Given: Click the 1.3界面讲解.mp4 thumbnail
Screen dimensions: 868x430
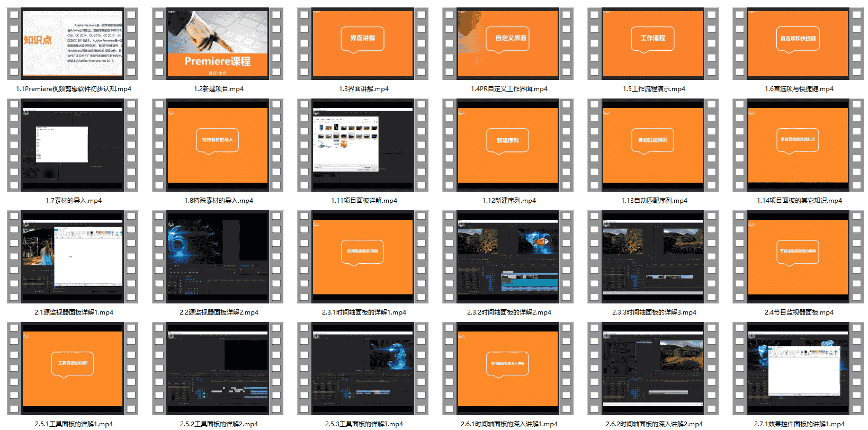Looking at the screenshot, I should pyautogui.click(x=363, y=44).
